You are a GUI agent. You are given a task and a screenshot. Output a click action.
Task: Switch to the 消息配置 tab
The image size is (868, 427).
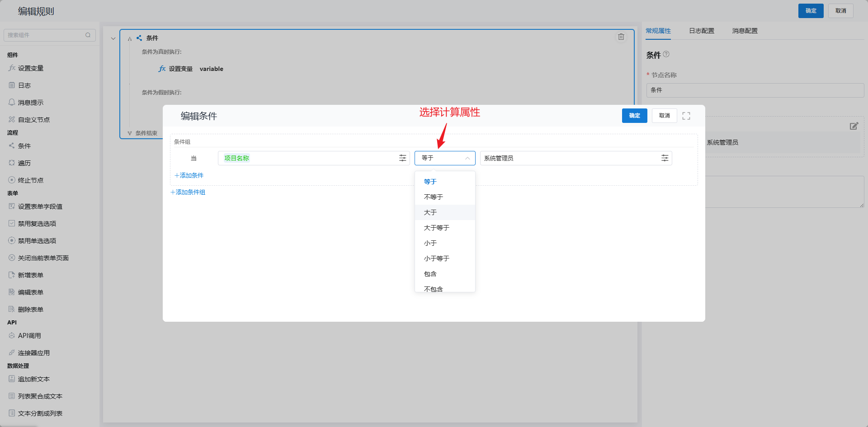point(745,31)
